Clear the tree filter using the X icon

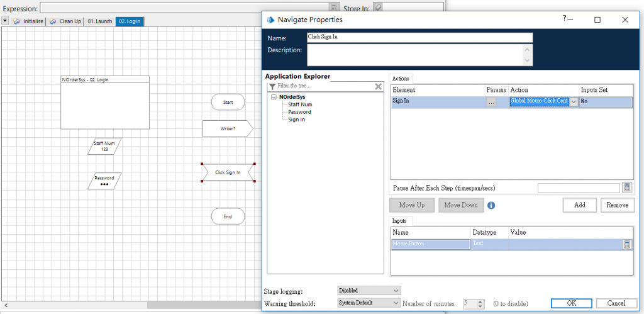coord(379,86)
